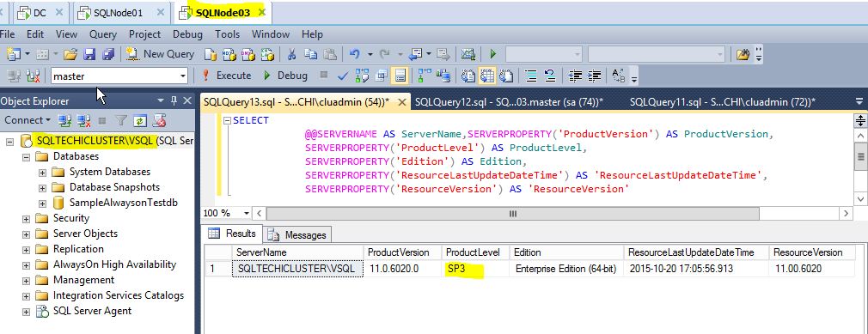
Task: Click the Cut scissors icon
Action: 291,55
